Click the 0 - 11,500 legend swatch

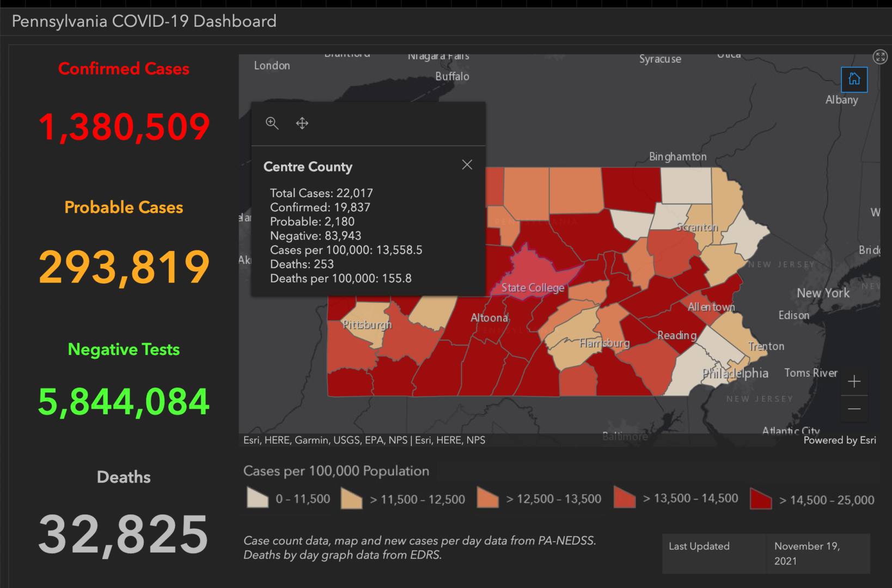[x=258, y=497]
